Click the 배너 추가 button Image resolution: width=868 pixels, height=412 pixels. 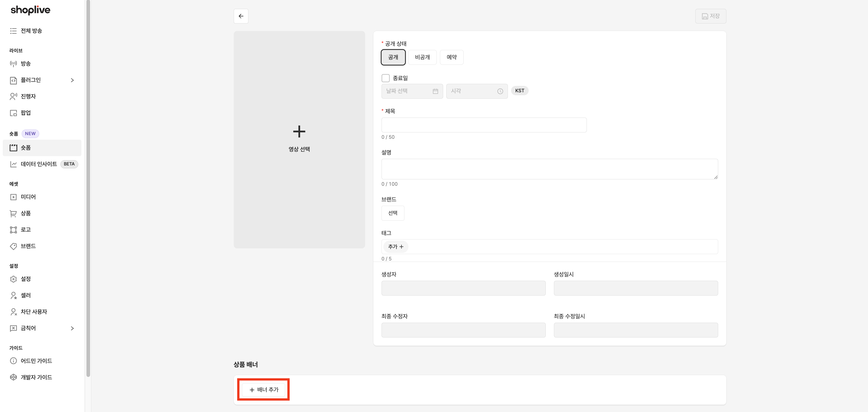[263, 390]
